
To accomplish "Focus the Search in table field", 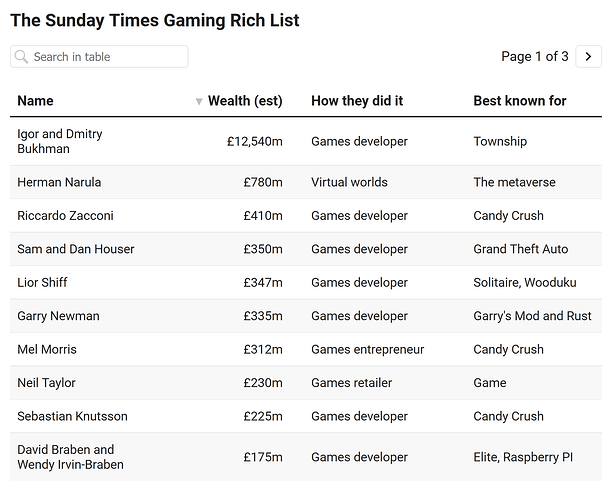I will click(99, 57).
